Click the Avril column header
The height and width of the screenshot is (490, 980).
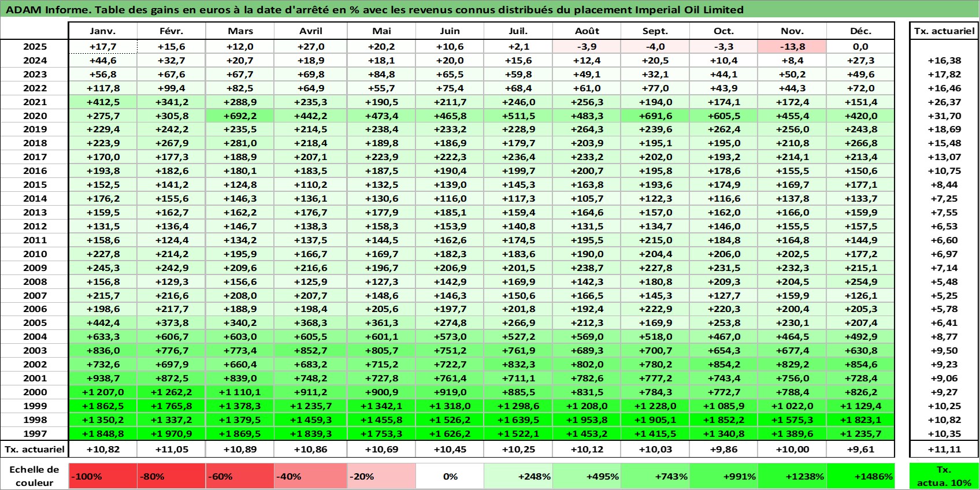[x=311, y=31]
